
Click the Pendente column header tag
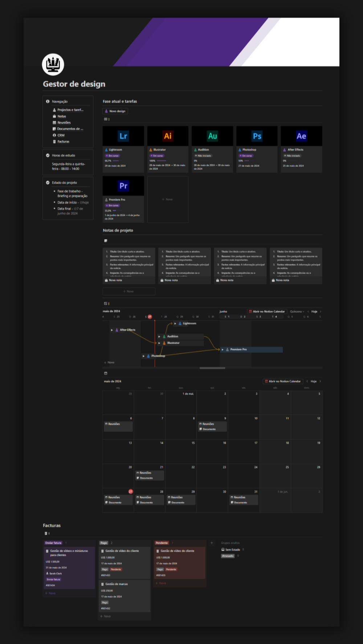[162, 543]
